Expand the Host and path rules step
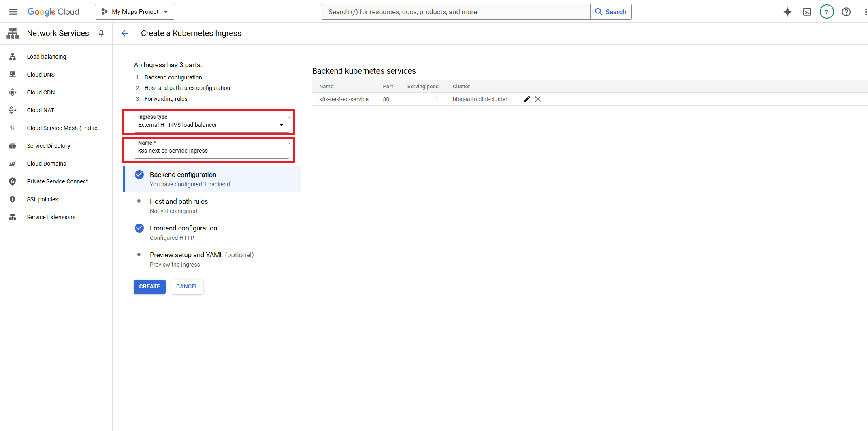868x431 pixels. (x=179, y=201)
